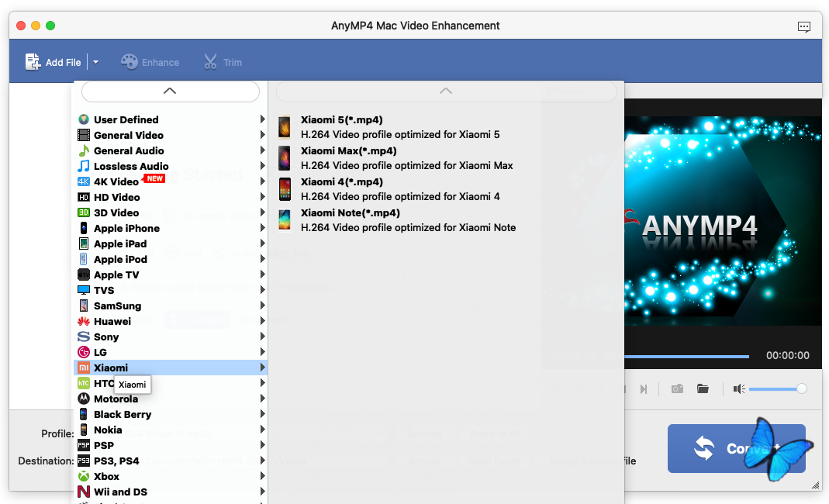Click the Enhance toolbar label

[161, 62]
